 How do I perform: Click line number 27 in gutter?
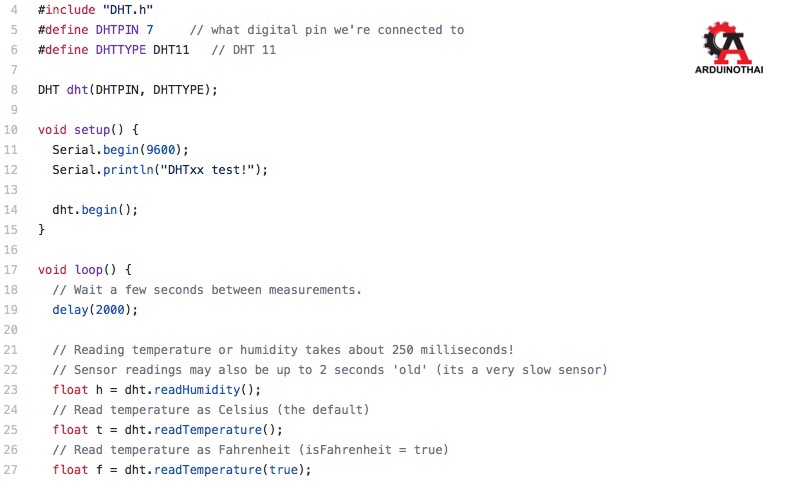[11, 470]
